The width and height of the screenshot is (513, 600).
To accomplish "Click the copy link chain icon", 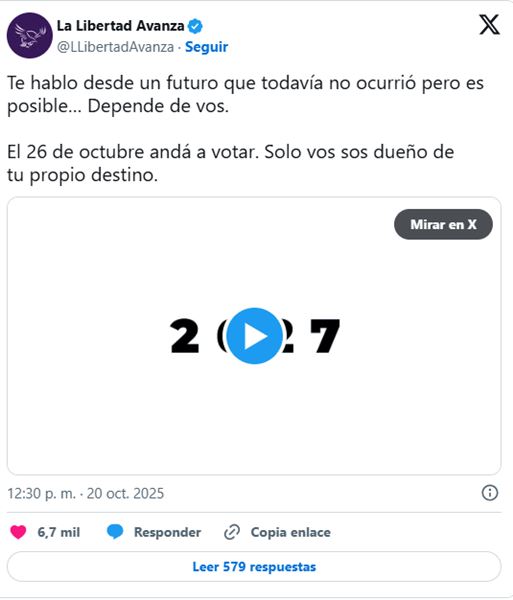I will (232, 532).
